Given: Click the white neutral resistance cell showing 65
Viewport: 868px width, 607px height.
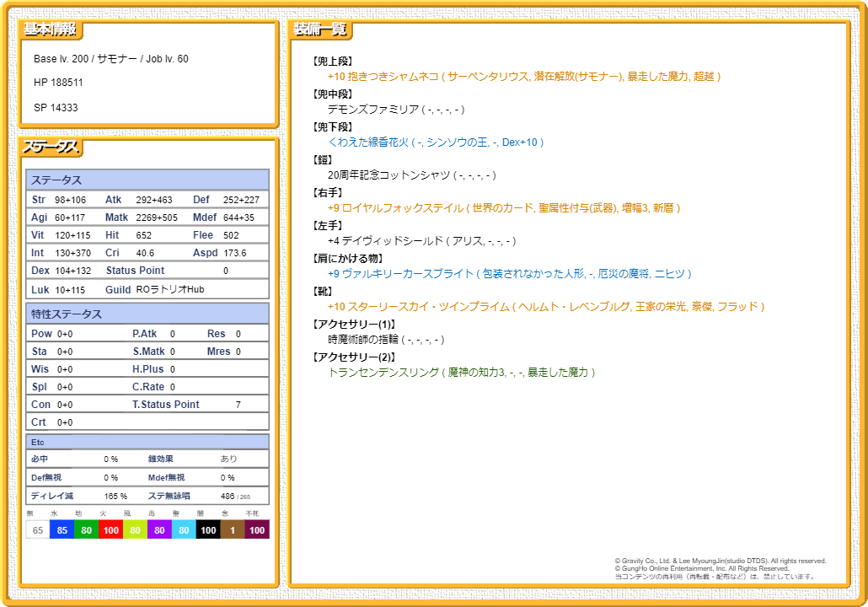Looking at the screenshot, I should pyautogui.click(x=38, y=530).
